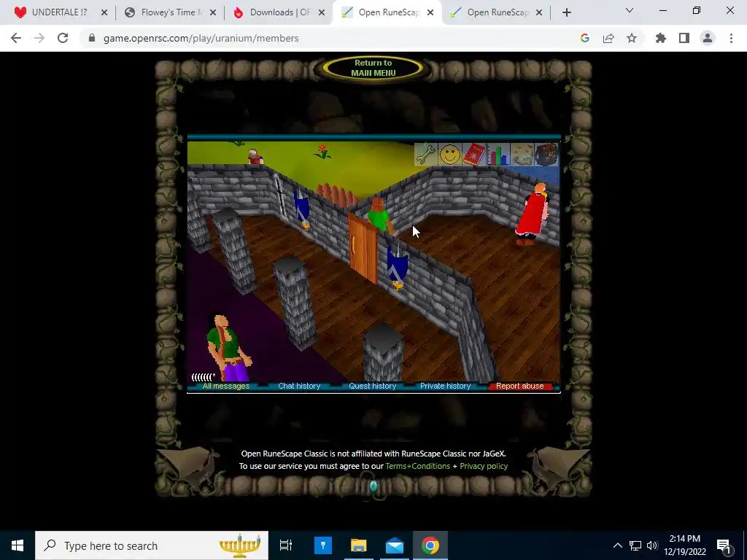Switch to Quest history tab
The width and height of the screenshot is (747, 560).
pos(373,386)
